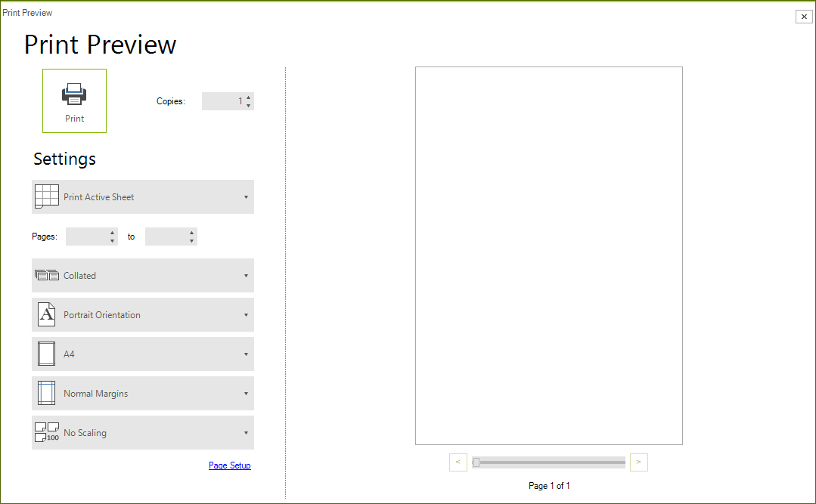Click the No Scaling 100 icon

[46, 432]
